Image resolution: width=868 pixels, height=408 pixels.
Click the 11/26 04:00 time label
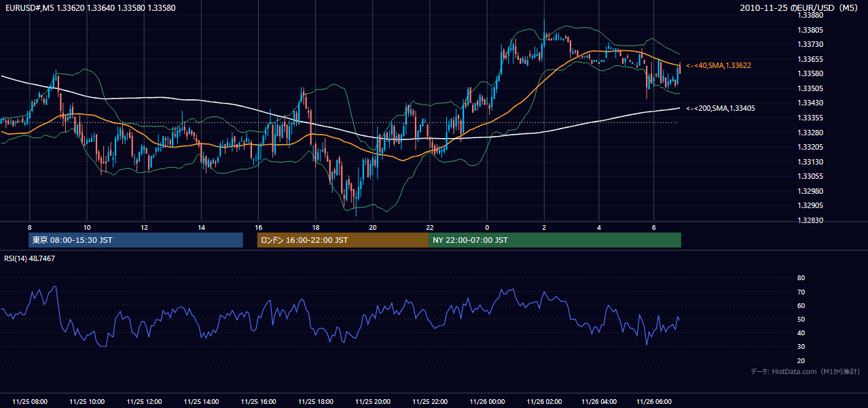(x=599, y=402)
